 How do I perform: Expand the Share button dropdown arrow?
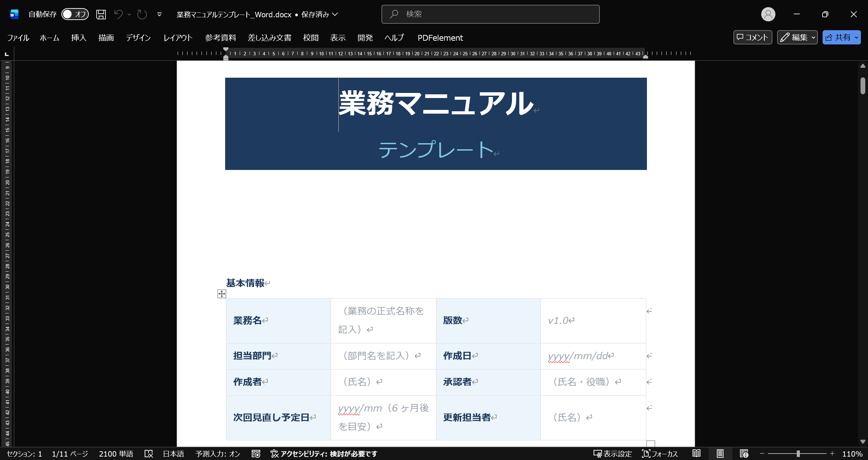tap(856, 37)
